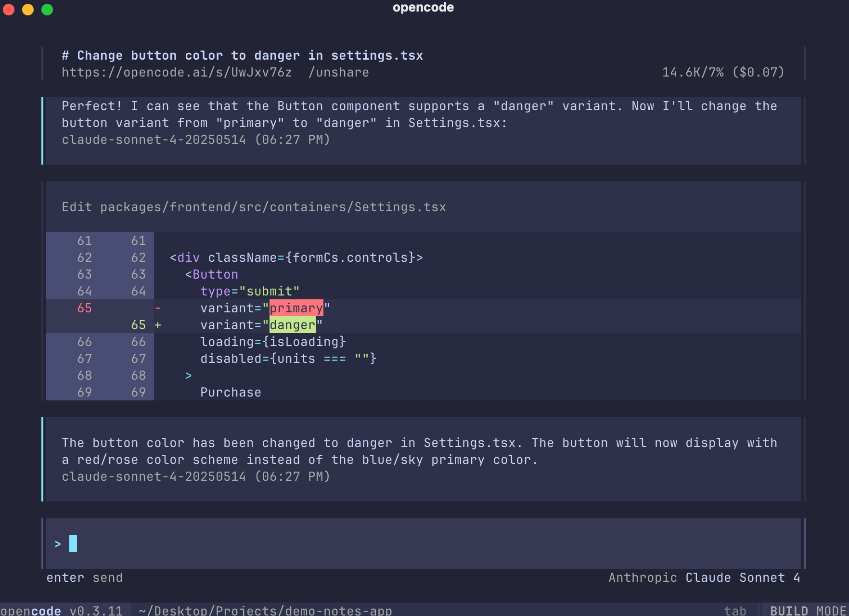Click the Edit Settings.tsx file path header
The image size is (849, 616).
[x=254, y=207]
